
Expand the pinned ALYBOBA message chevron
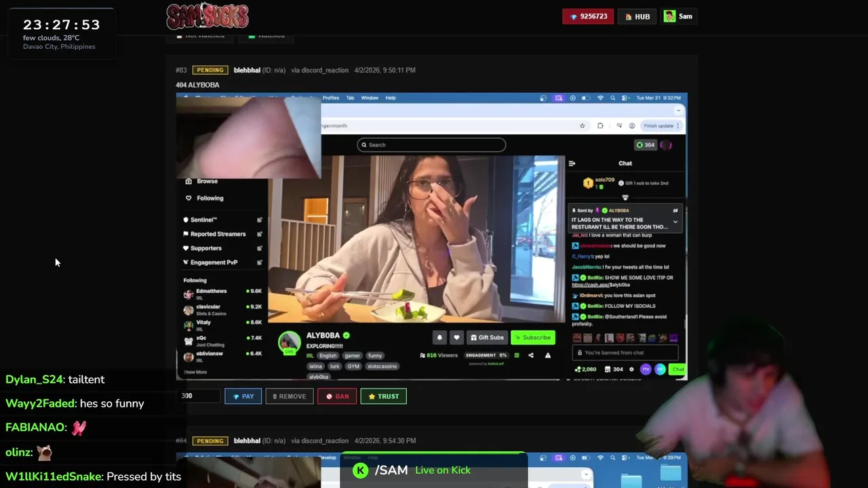pos(675,222)
